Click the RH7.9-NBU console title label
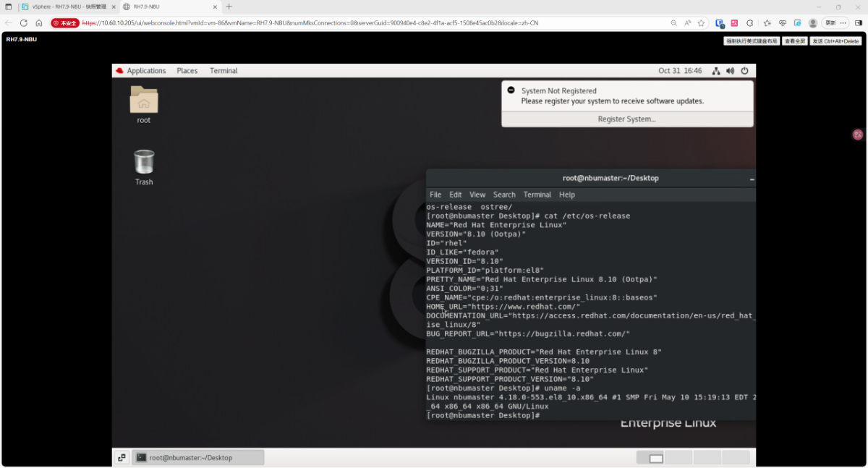868x468 pixels. click(x=21, y=39)
